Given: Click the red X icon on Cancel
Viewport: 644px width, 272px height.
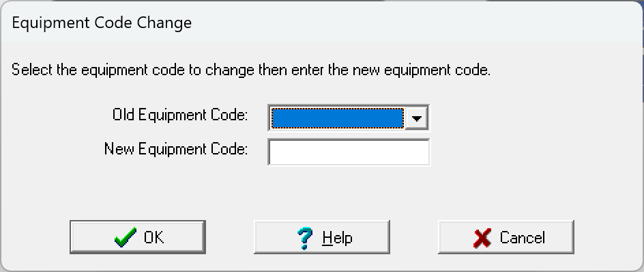Looking at the screenshot, I should click(482, 239).
